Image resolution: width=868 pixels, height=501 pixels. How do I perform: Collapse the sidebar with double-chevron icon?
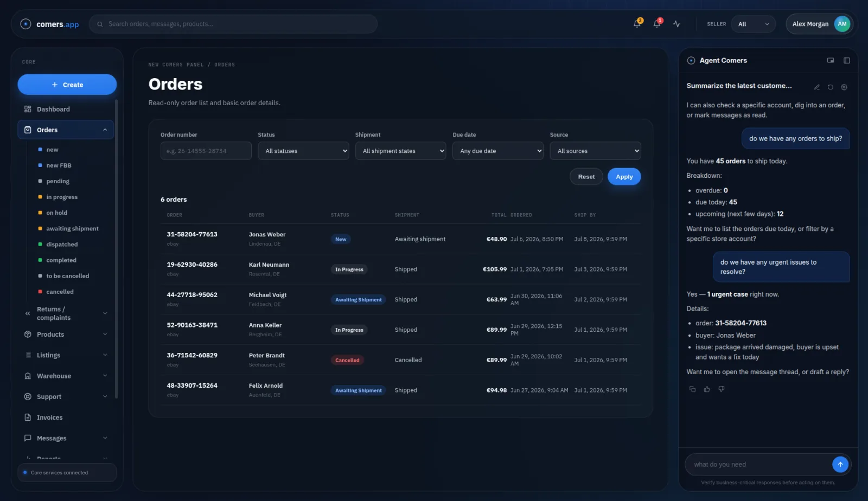pos(28,313)
